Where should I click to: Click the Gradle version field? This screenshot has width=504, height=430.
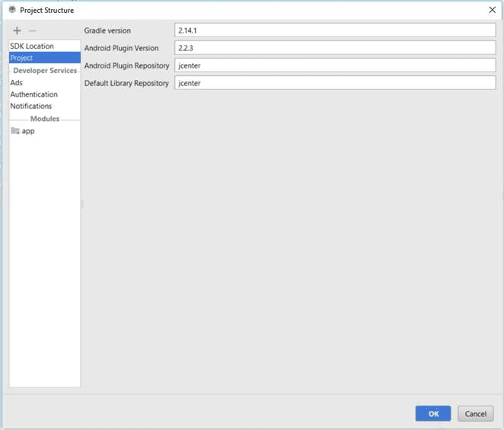point(335,30)
